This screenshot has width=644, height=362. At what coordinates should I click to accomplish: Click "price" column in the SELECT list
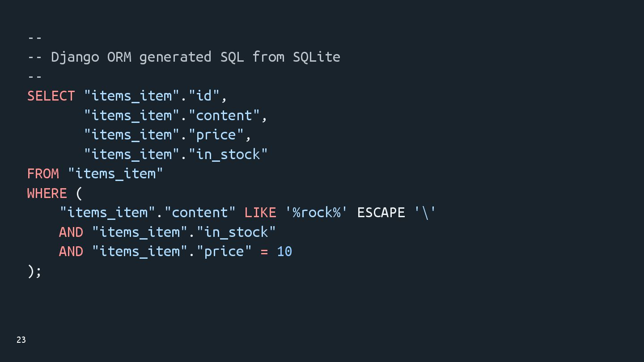point(216,135)
